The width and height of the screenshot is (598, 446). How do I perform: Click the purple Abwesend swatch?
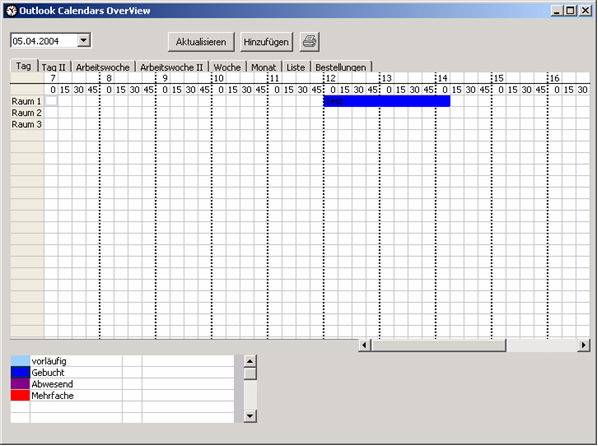pyautogui.click(x=20, y=384)
